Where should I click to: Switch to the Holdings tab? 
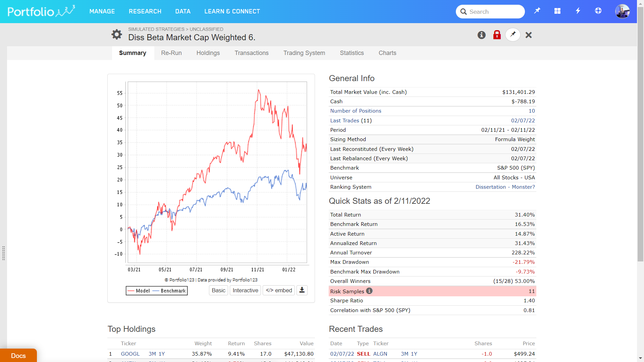208,53
